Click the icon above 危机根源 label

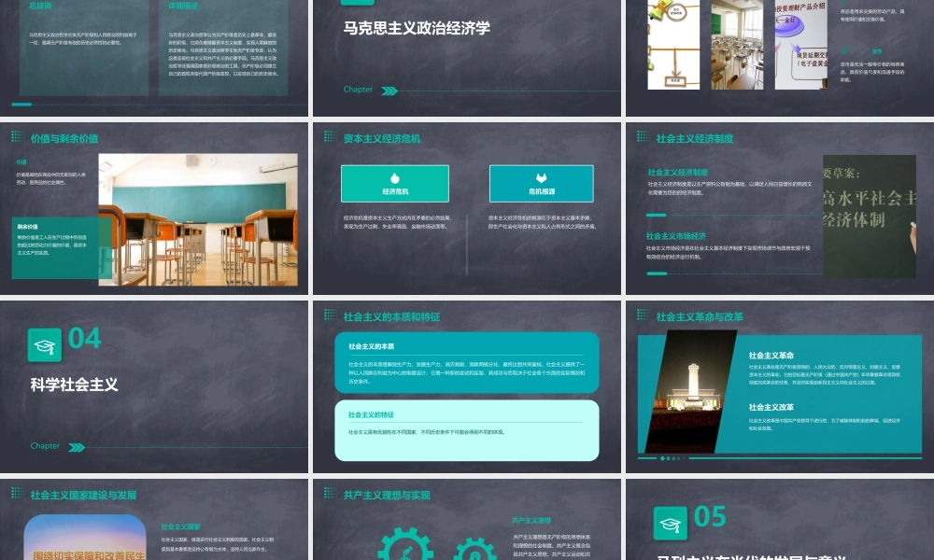(x=541, y=178)
